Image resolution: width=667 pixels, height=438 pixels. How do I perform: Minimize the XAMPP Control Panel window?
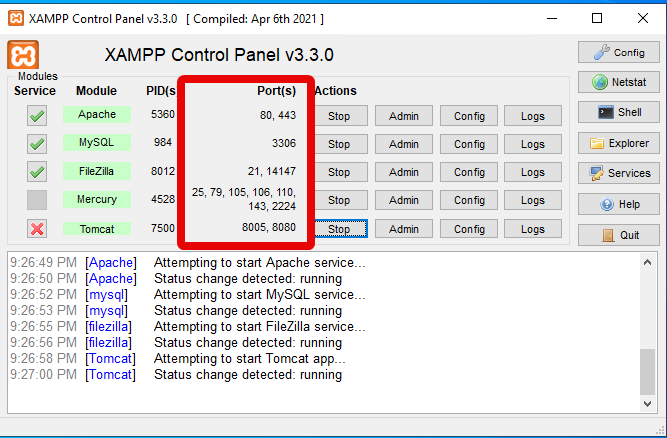pyautogui.click(x=552, y=18)
